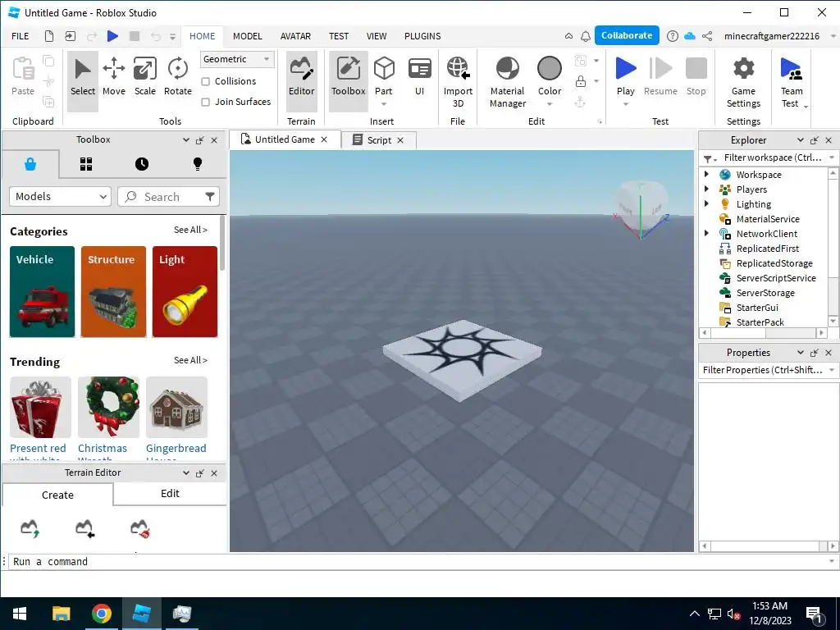The width and height of the screenshot is (840, 630).
Task: Open Toolbox Inventory grid tab
Action: click(86, 164)
